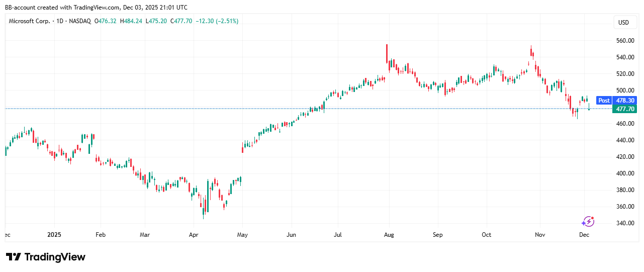Click the 1D interval in chart legend
This screenshot has width=644, height=272.
(x=59, y=21)
